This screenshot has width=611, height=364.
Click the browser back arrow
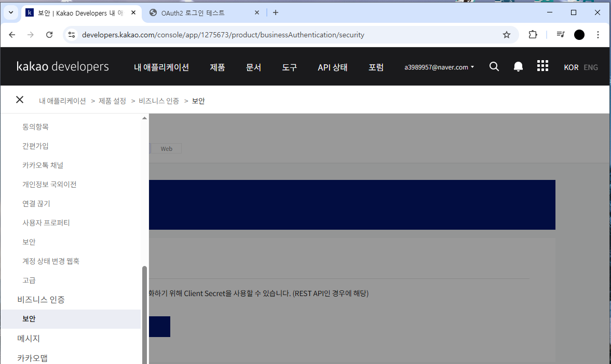tap(12, 35)
